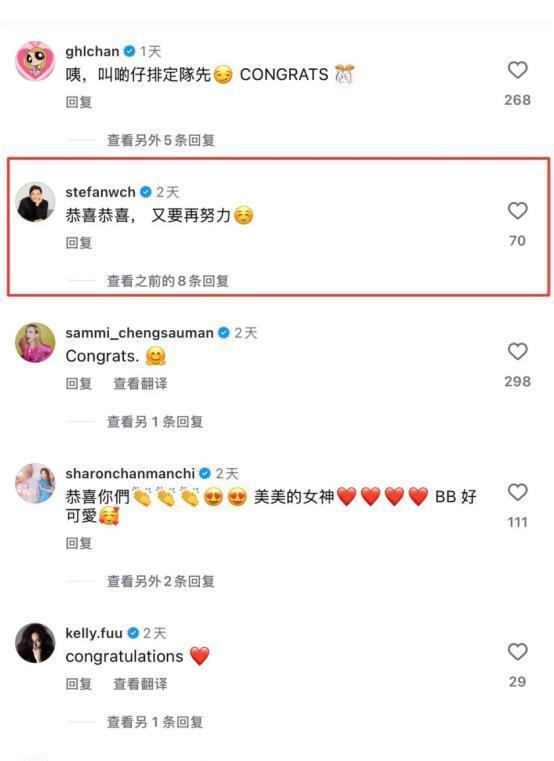Like ghlchan's CONGRATS comment

click(518, 70)
